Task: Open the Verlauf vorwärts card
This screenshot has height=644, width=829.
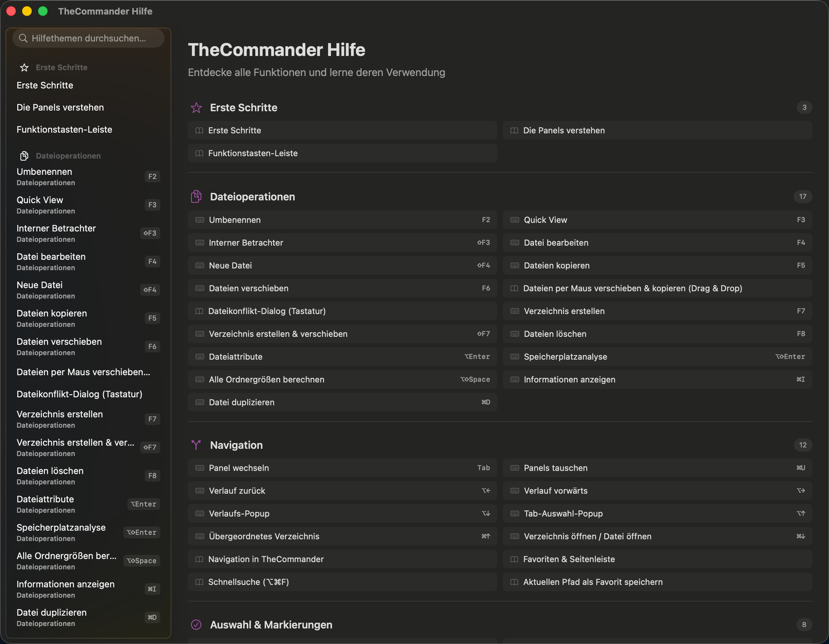Action: [x=657, y=491]
